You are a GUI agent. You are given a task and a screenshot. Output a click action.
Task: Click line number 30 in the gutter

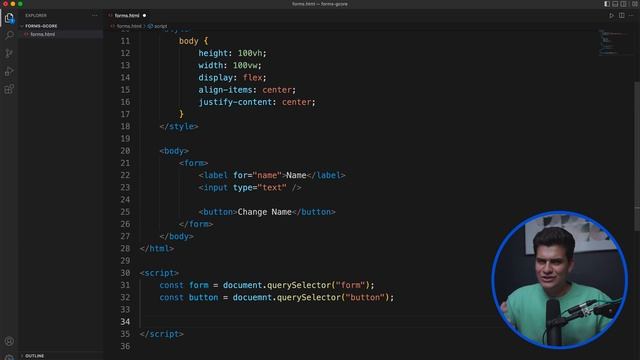(x=125, y=273)
